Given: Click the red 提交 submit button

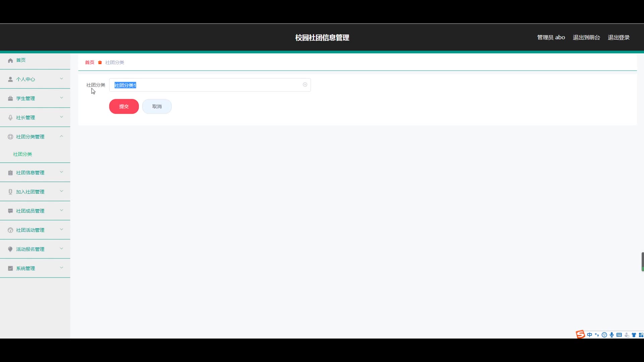Looking at the screenshot, I should tap(124, 107).
